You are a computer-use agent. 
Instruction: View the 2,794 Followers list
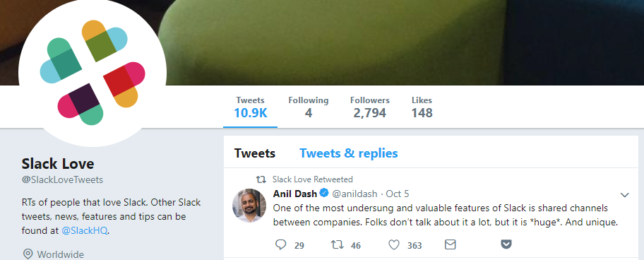tap(369, 107)
